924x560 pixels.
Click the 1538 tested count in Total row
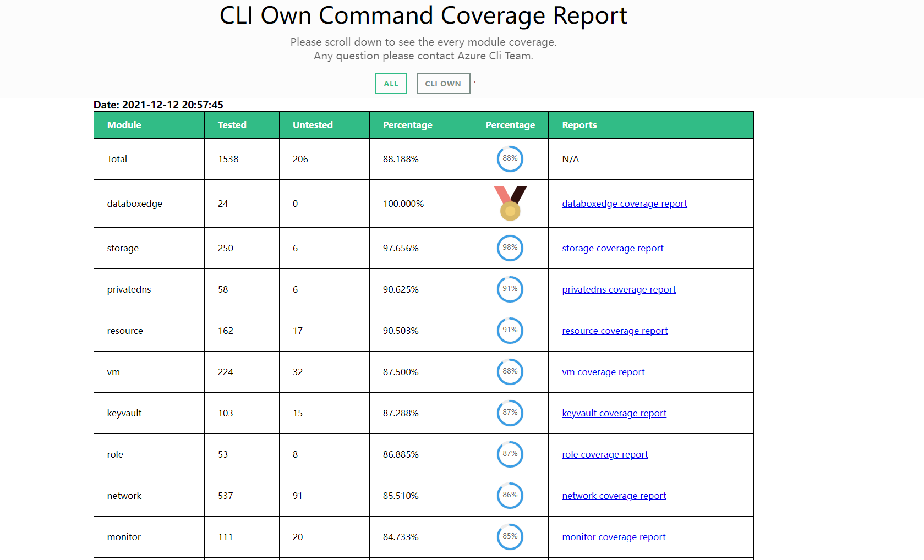[x=228, y=159]
